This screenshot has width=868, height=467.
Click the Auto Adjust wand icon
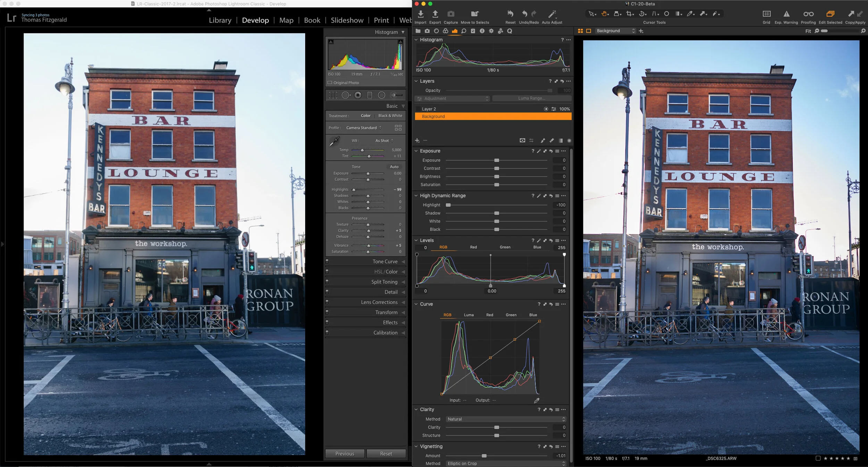552,14
